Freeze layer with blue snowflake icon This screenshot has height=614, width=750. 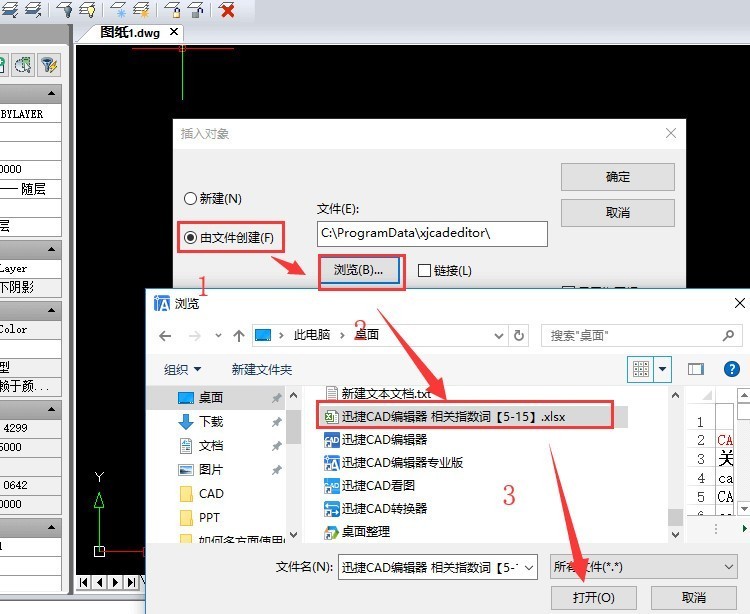click(x=118, y=10)
